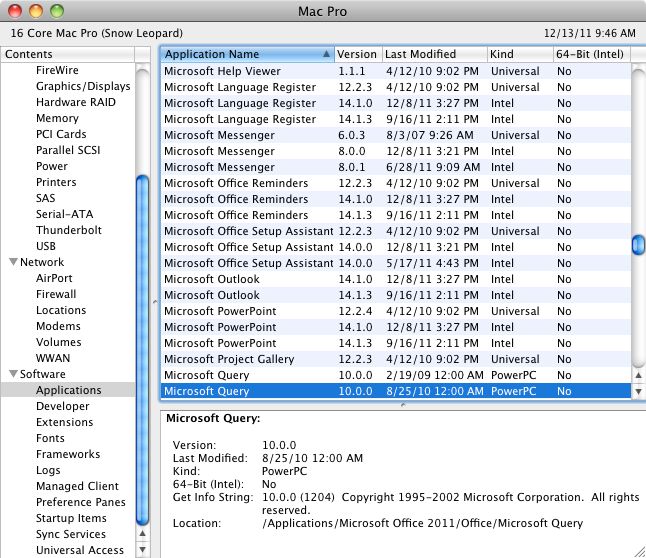Select WWAN under Network

pos(53,358)
